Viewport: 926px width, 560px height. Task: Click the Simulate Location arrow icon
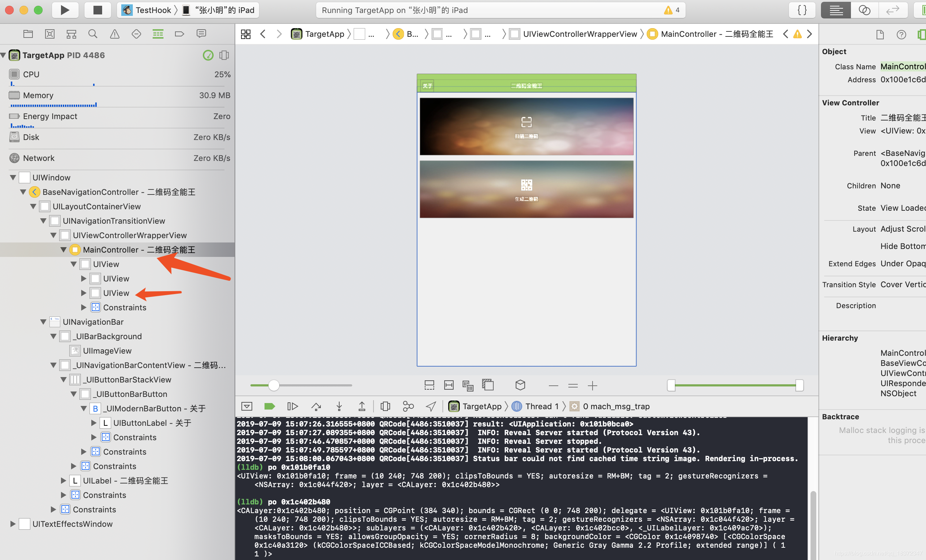(431, 406)
